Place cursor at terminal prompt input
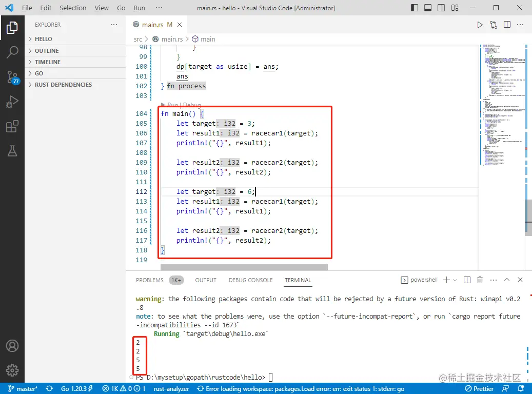Image resolution: width=532 pixels, height=394 pixels. pyautogui.click(x=271, y=378)
